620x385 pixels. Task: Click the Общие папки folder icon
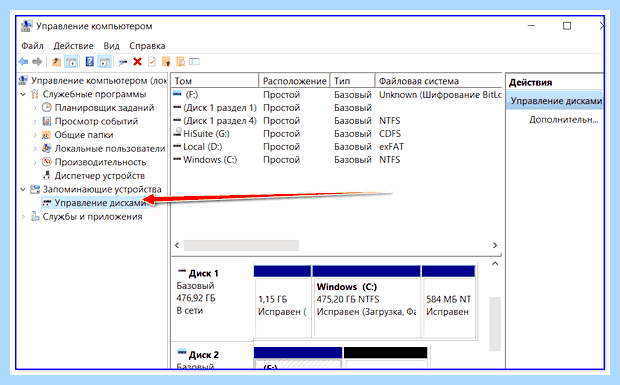coord(47,135)
